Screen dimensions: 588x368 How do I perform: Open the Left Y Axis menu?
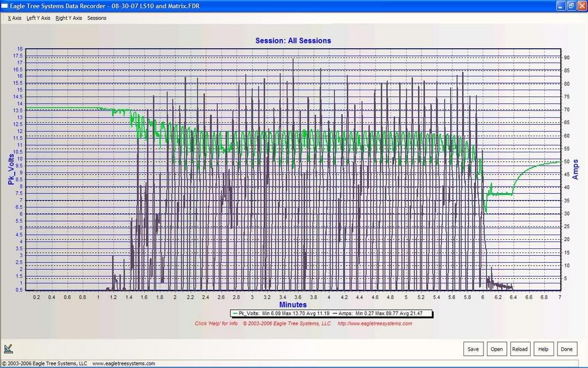pyautogui.click(x=38, y=18)
